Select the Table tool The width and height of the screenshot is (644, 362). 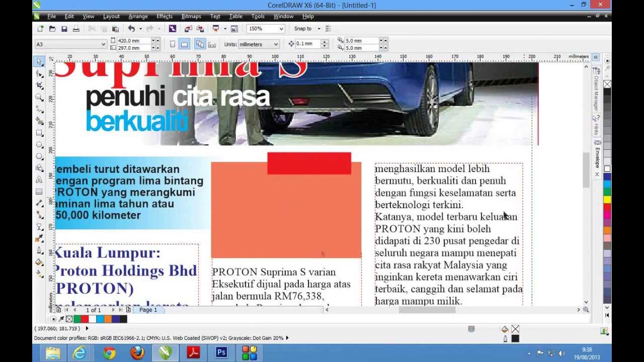(39, 192)
